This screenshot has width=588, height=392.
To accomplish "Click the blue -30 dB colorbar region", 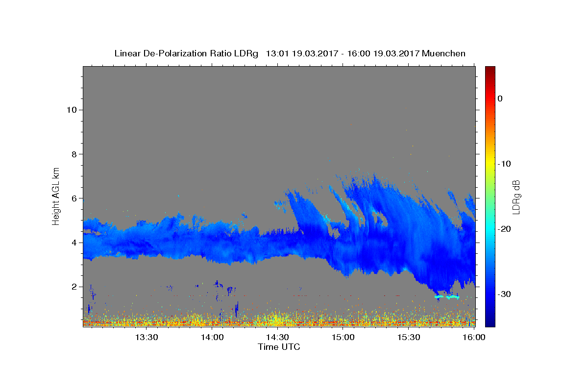I will (490, 294).
